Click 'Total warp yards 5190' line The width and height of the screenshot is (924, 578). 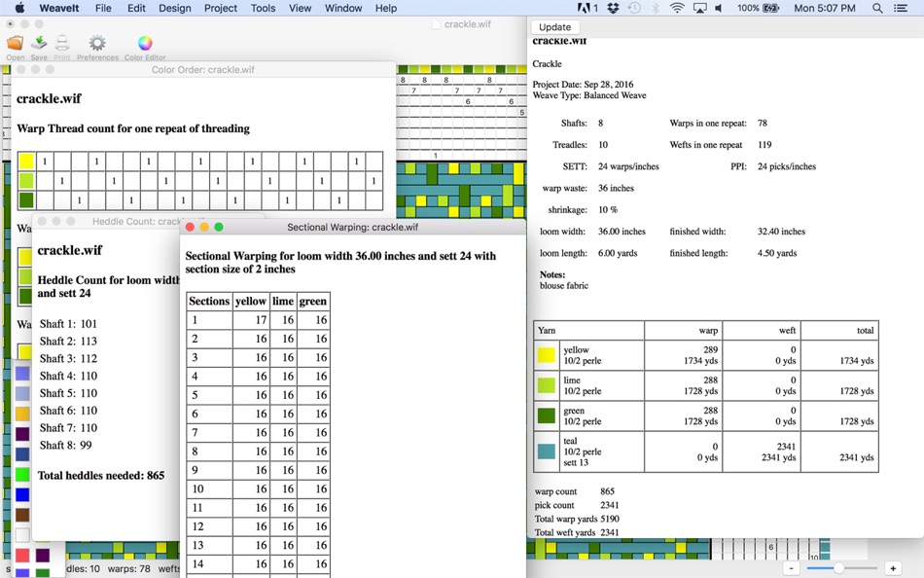(577, 519)
